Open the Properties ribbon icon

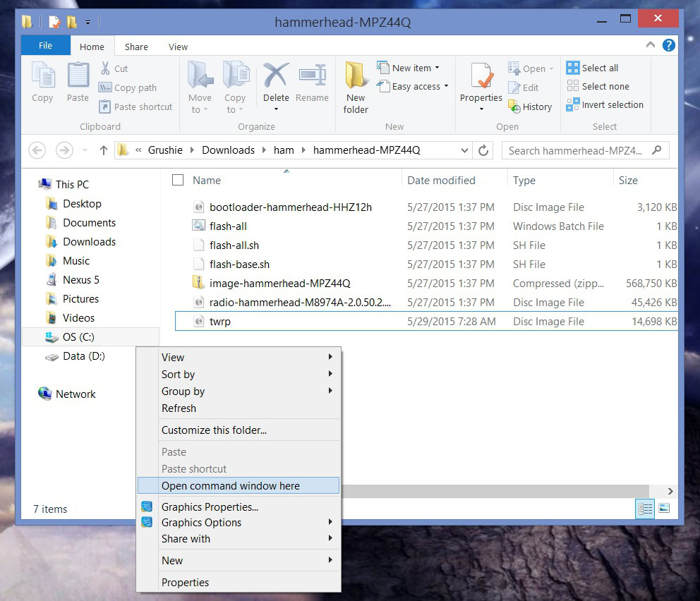(481, 76)
